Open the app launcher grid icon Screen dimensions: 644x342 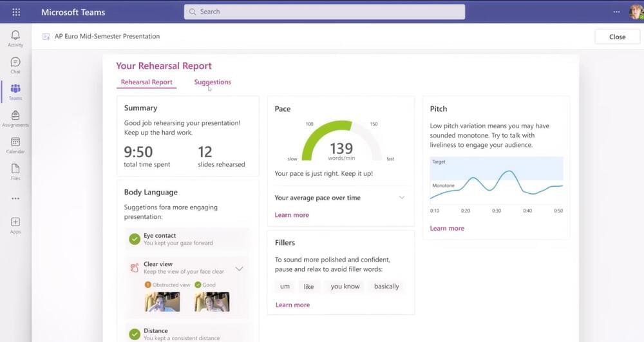(x=16, y=12)
